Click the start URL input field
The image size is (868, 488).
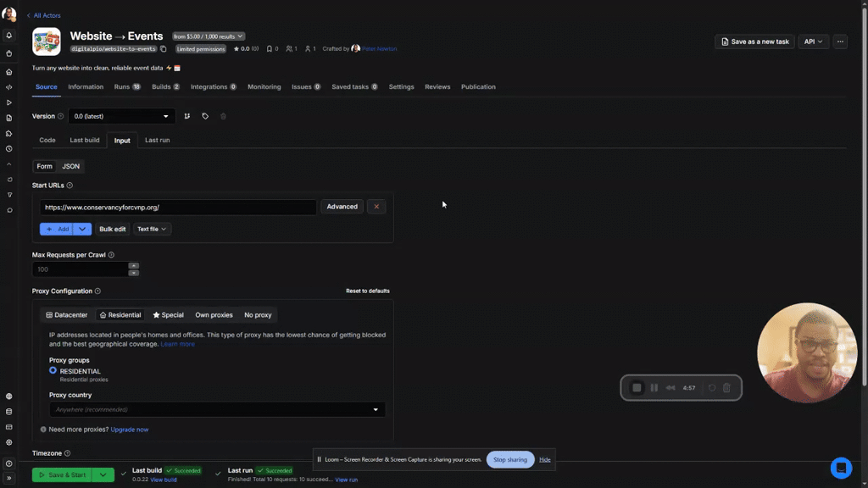coord(178,208)
